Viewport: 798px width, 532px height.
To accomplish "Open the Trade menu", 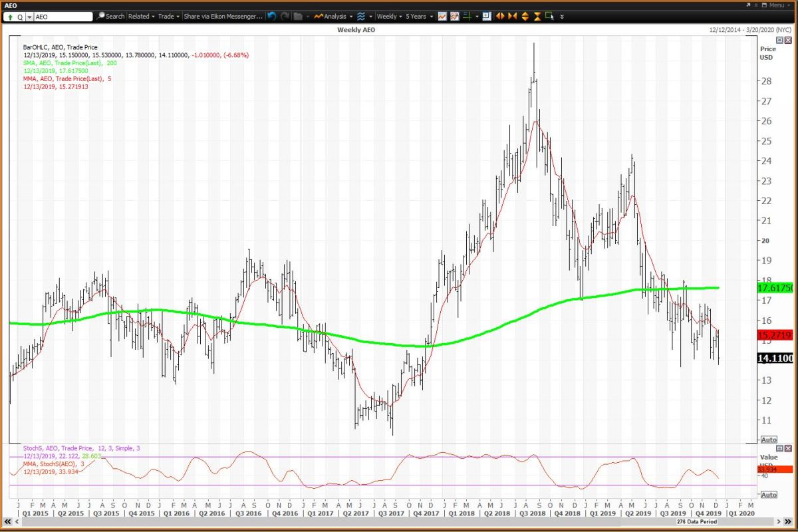I will 168,16.
